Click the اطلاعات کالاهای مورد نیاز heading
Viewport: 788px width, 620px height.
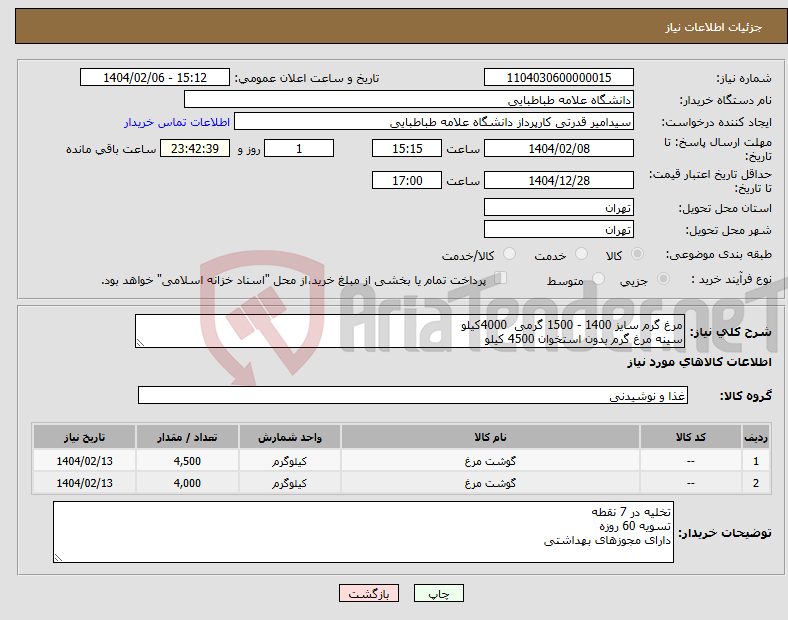[x=699, y=362]
